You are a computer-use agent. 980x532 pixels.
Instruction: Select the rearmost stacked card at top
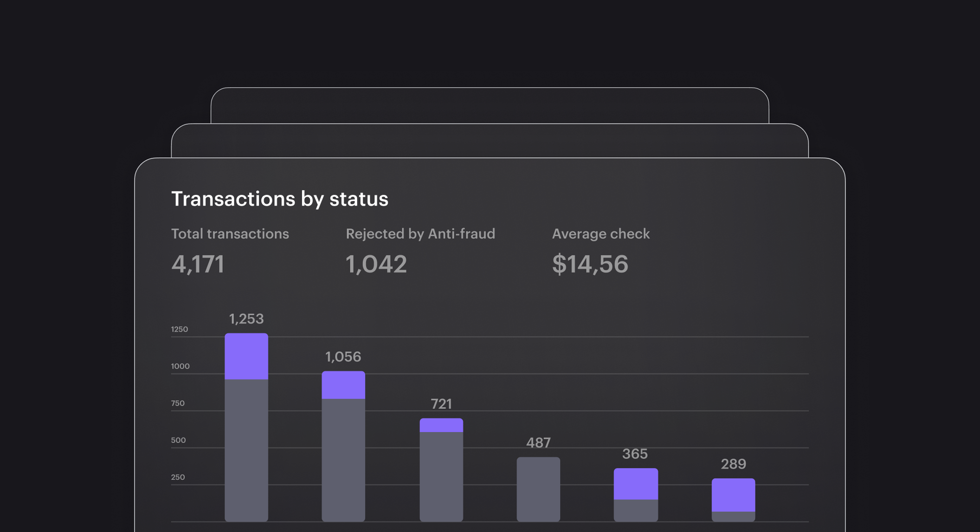[x=490, y=105]
